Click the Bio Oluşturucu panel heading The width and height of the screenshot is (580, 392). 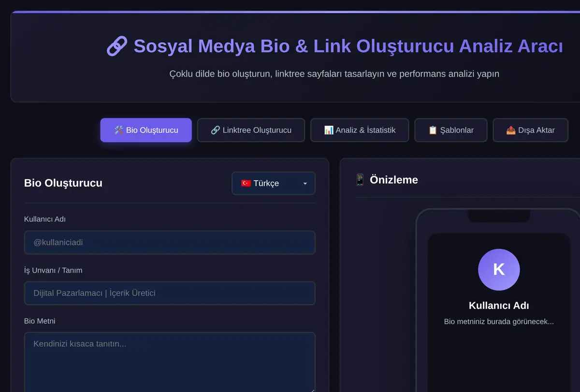[63, 183]
